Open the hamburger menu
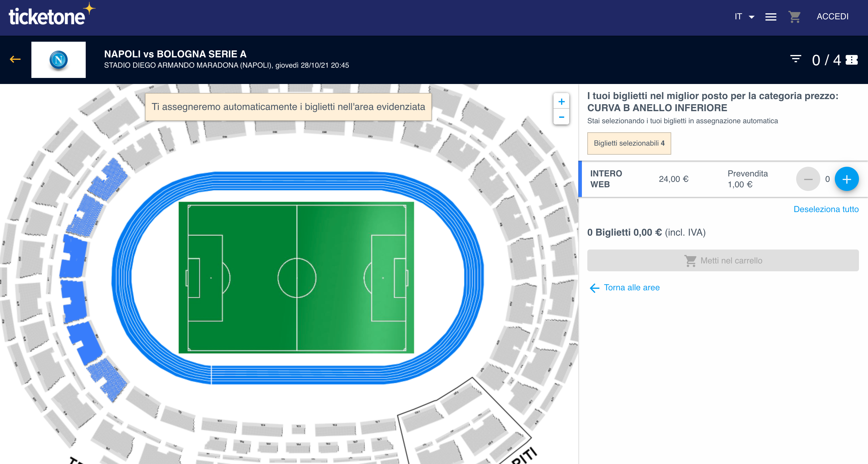Image resolution: width=868 pixels, height=464 pixels. pos(771,17)
